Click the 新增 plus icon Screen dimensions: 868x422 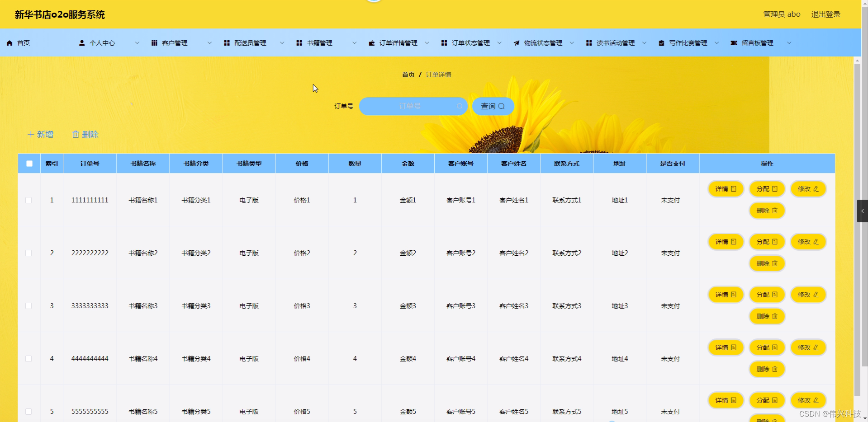point(30,134)
